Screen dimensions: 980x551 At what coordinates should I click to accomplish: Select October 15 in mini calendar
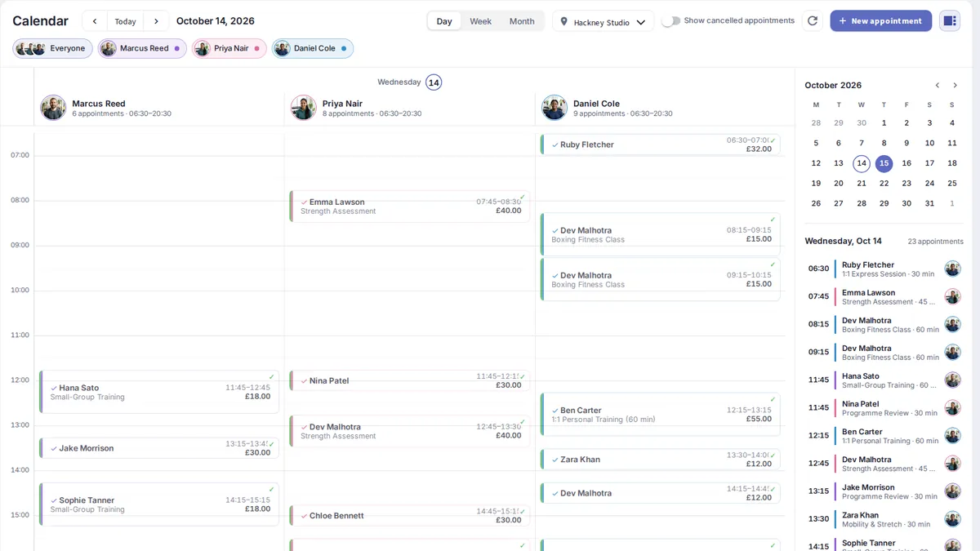[x=884, y=163]
